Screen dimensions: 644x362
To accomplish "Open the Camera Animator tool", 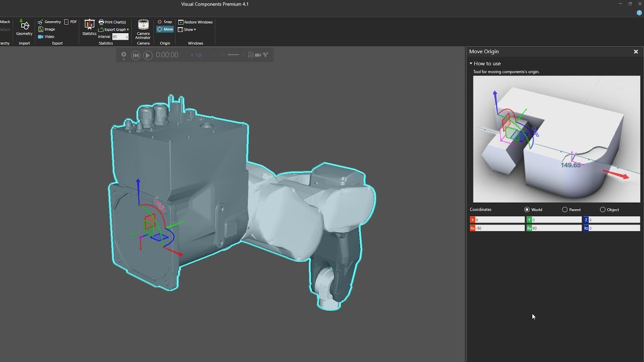I will 143,30.
